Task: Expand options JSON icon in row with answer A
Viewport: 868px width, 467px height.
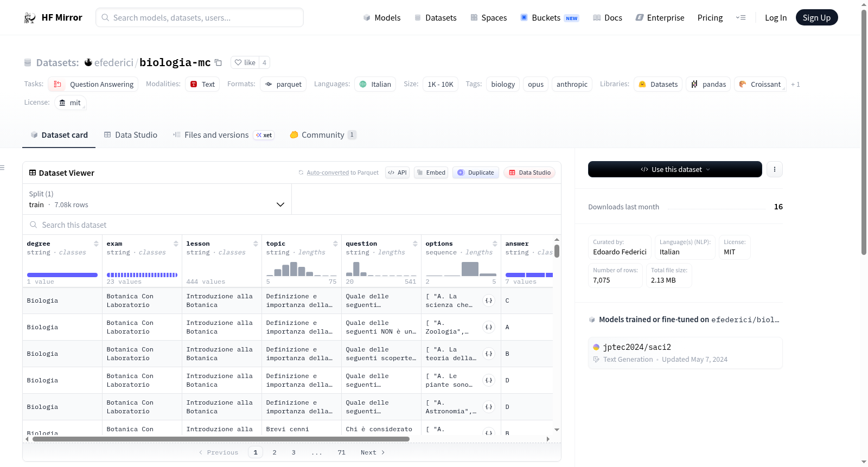Action: 489,327
